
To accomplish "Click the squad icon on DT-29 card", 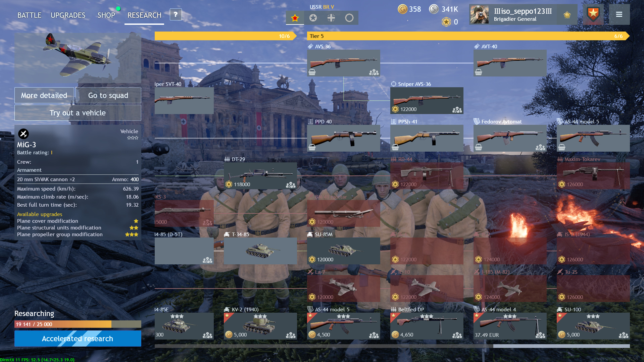I will (x=291, y=185).
